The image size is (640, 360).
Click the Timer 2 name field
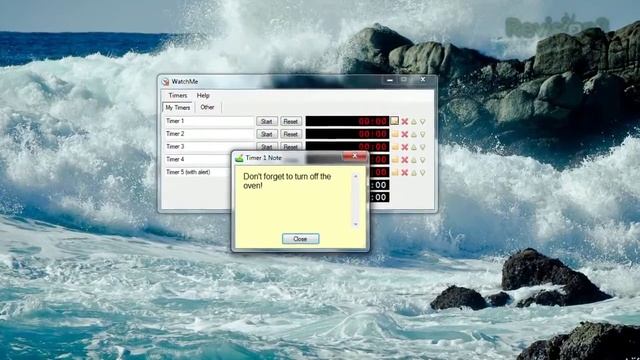tap(209, 133)
